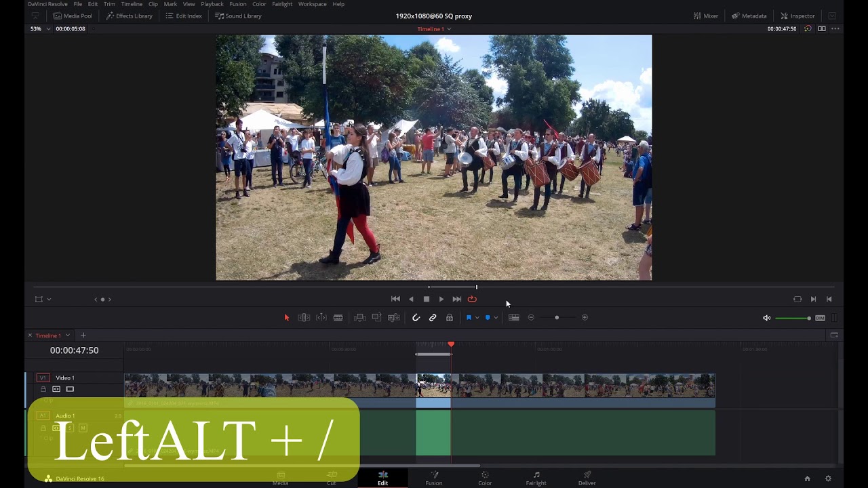
Task: Add a new timeline tab with plus
Action: click(x=83, y=335)
